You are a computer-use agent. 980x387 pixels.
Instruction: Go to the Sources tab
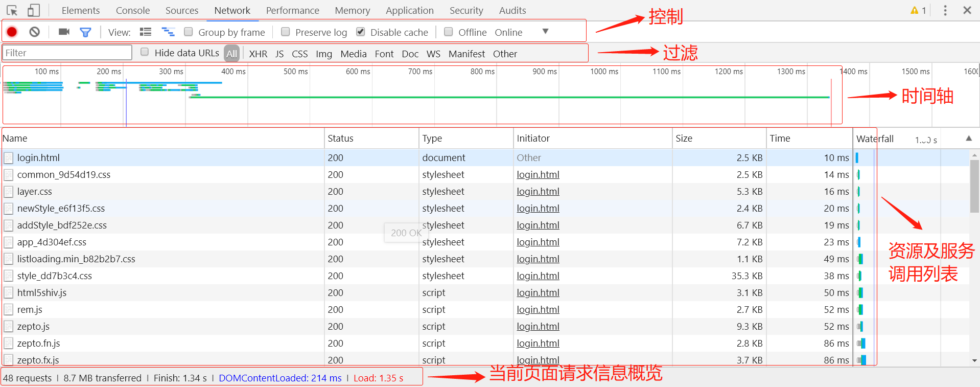pos(182,10)
